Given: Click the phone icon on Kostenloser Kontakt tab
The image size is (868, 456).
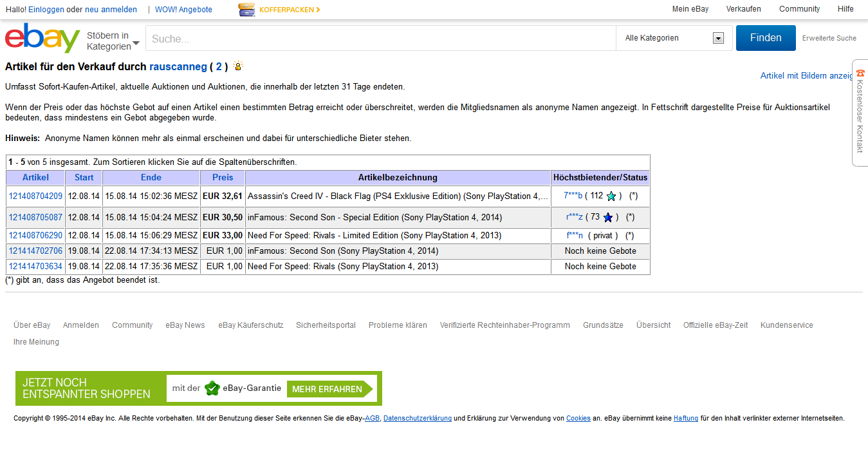Looking at the screenshot, I should [860, 73].
